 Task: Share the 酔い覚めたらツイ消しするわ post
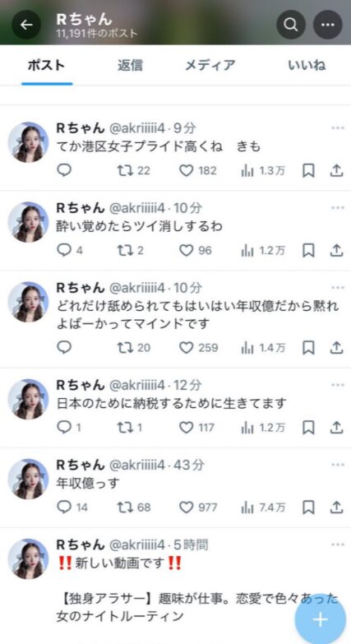336,250
